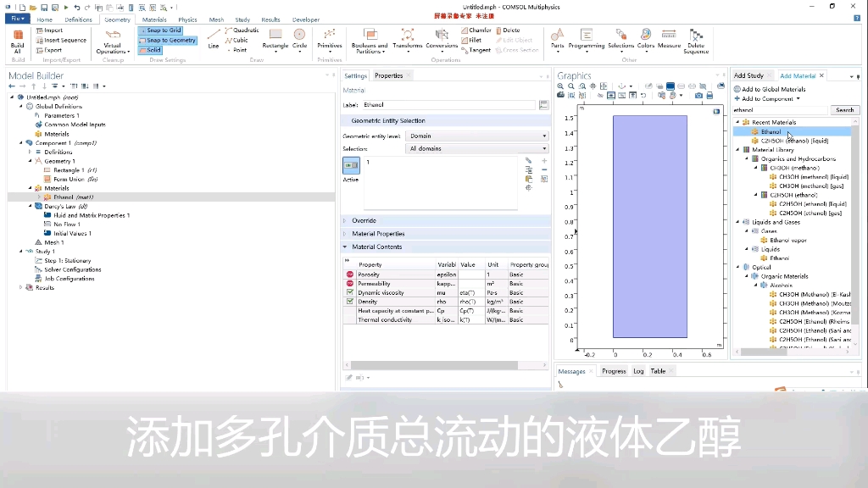Toggle the Active selection button
Image resolution: width=868 pixels, height=488 pixels.
(x=351, y=165)
